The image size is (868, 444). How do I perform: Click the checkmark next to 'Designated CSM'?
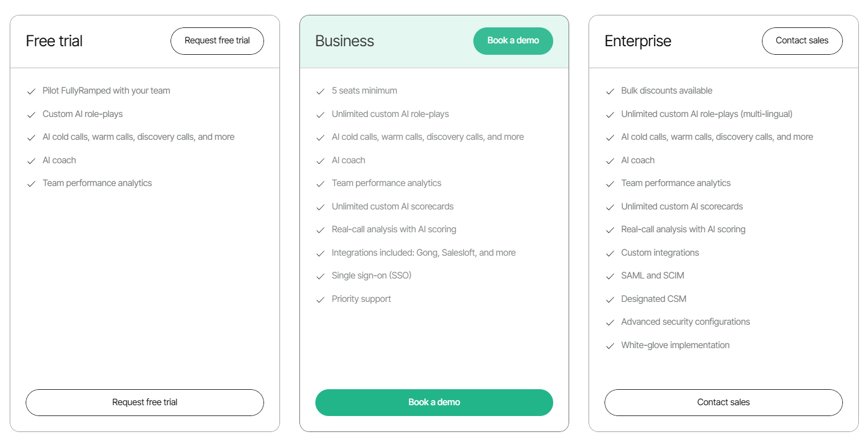610,300
